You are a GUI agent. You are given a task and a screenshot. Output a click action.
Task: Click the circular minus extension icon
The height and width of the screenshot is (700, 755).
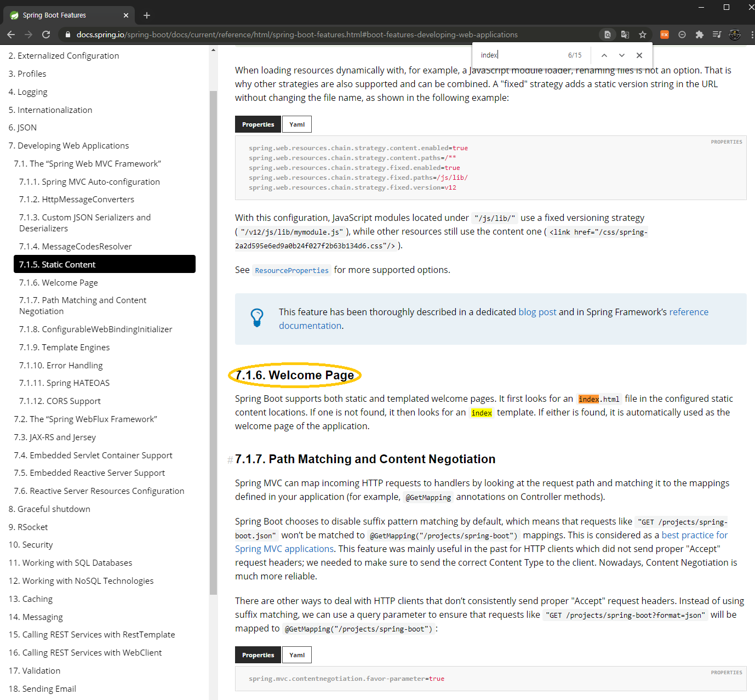pos(682,35)
